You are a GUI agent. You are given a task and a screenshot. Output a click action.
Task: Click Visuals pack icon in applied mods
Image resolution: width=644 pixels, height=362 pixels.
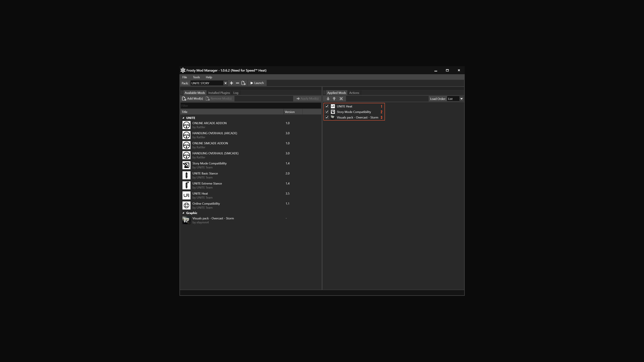(x=333, y=117)
